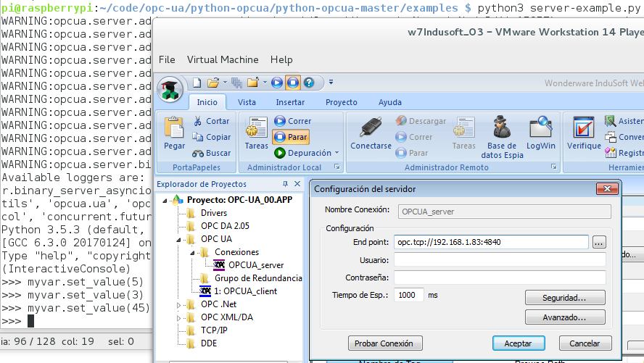Confirm dialog with Aceptar
Image resolution: width=644 pixels, height=363 pixels.
pos(519,343)
